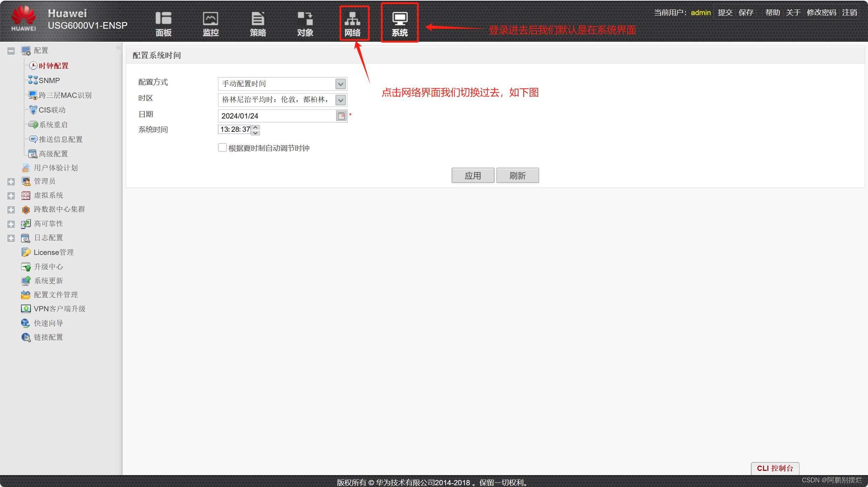868x487 pixels.
Task: Collapse the 配置 tree node
Action: tap(11, 51)
